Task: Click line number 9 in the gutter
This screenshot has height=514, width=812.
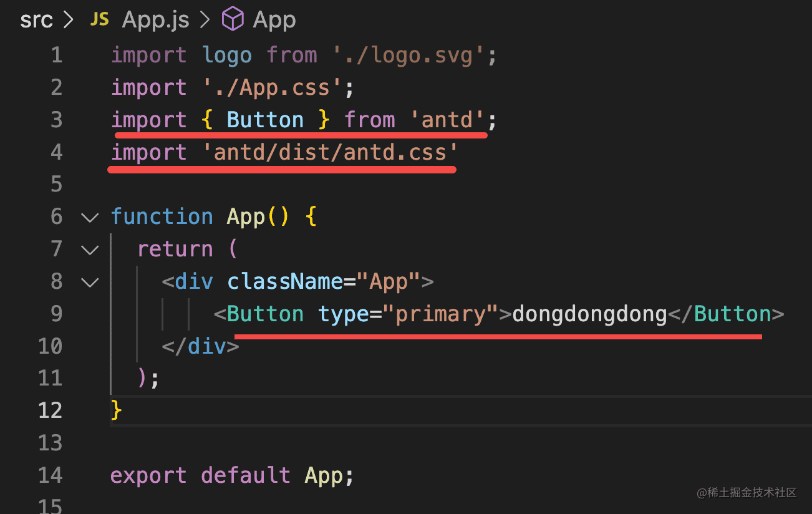Action: [x=56, y=314]
